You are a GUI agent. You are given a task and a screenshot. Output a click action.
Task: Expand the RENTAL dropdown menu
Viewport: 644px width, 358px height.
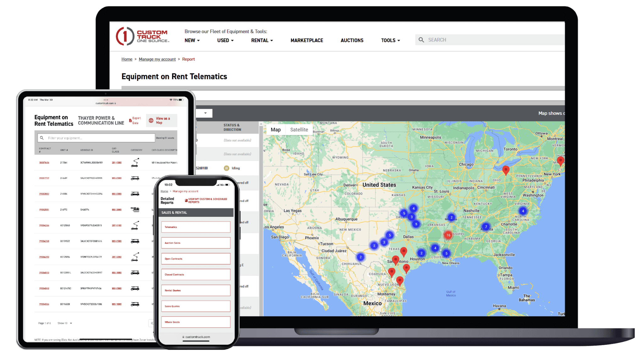[x=262, y=40]
